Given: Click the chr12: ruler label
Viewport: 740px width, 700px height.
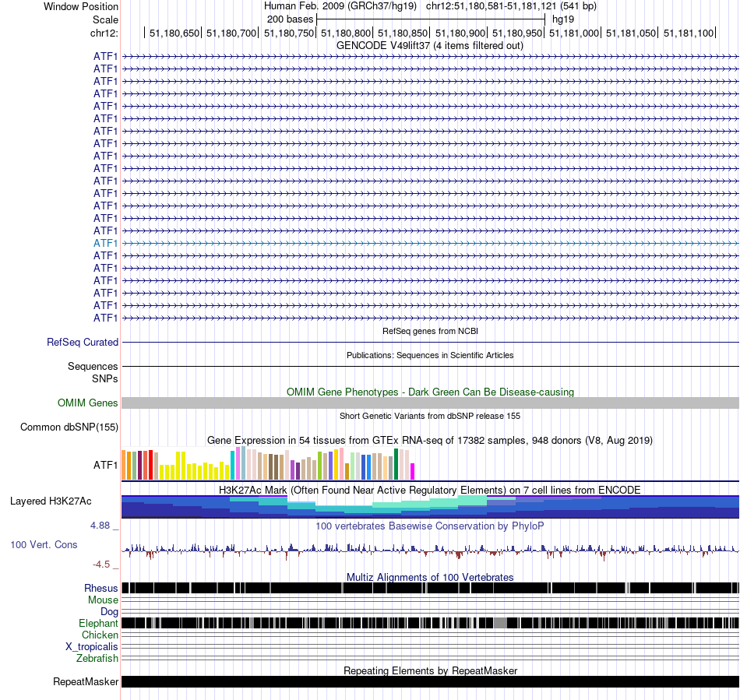Looking at the screenshot, I should tap(104, 33).
